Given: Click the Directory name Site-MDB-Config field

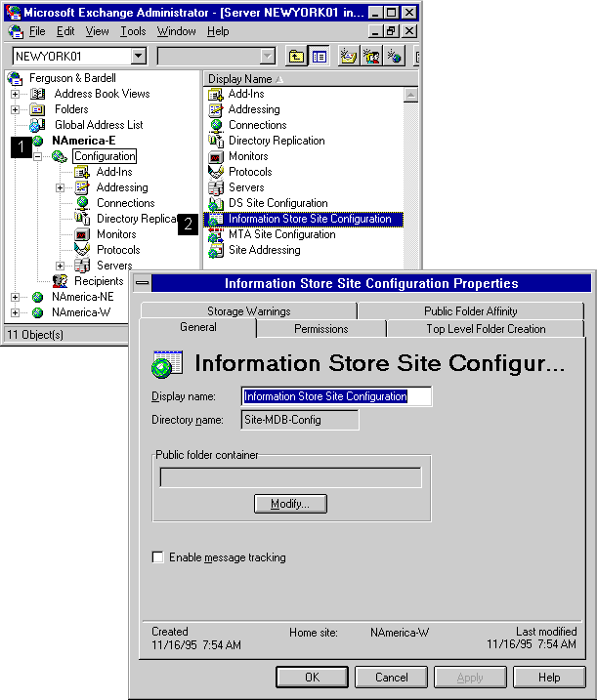Looking at the screenshot, I should (x=300, y=420).
